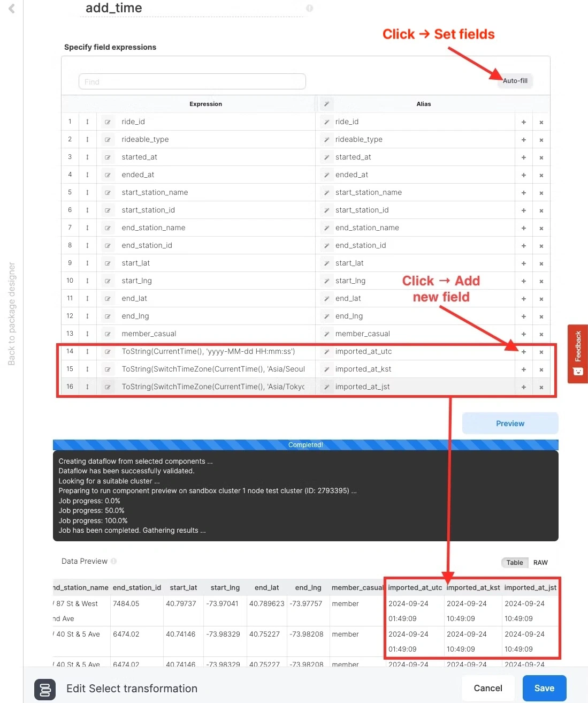This screenshot has height=703, width=588.
Task: Click the member_casual column header in preview
Action: tap(357, 587)
